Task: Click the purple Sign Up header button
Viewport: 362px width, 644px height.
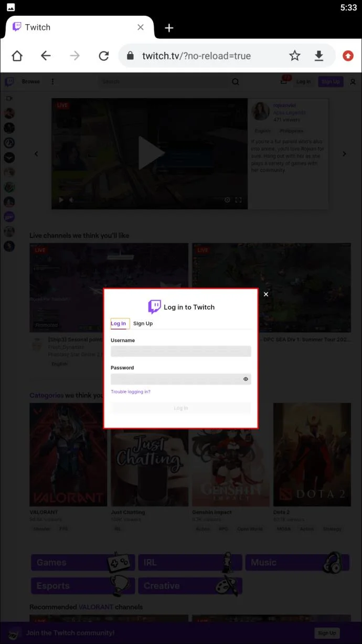Action: [331, 82]
